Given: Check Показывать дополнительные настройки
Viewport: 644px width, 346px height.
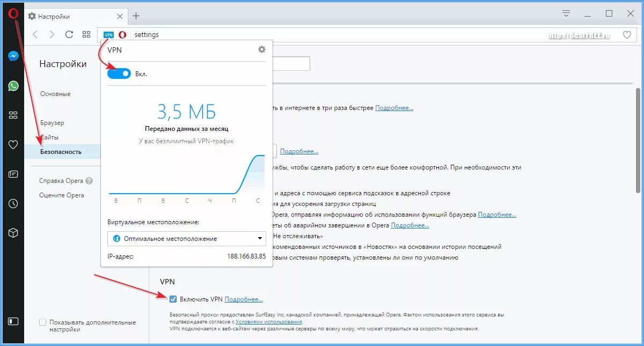Looking at the screenshot, I should 43,322.
